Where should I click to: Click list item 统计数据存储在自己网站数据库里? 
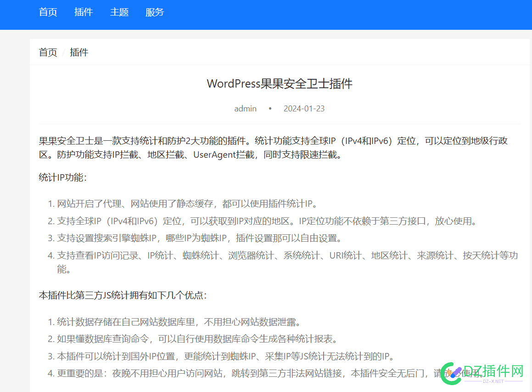(x=179, y=321)
